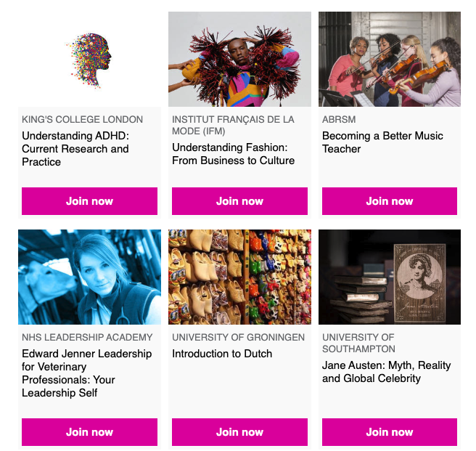Click Join now for Becoming a Better Music Teacher
This screenshot has width=476, height=451.
390,201
